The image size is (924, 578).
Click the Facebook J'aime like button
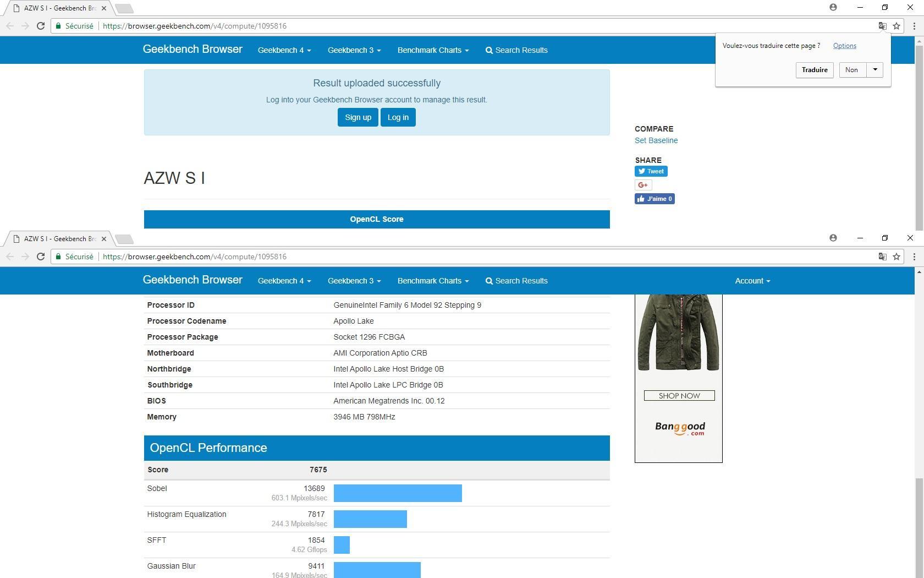654,199
